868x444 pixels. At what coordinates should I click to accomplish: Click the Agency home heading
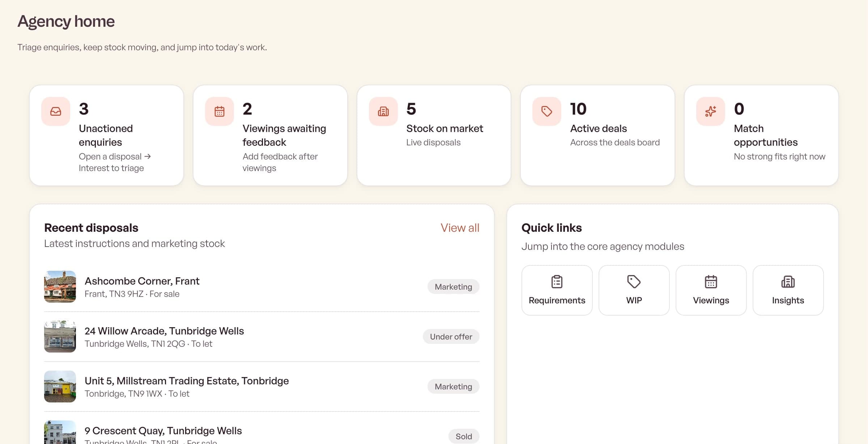pyautogui.click(x=66, y=21)
